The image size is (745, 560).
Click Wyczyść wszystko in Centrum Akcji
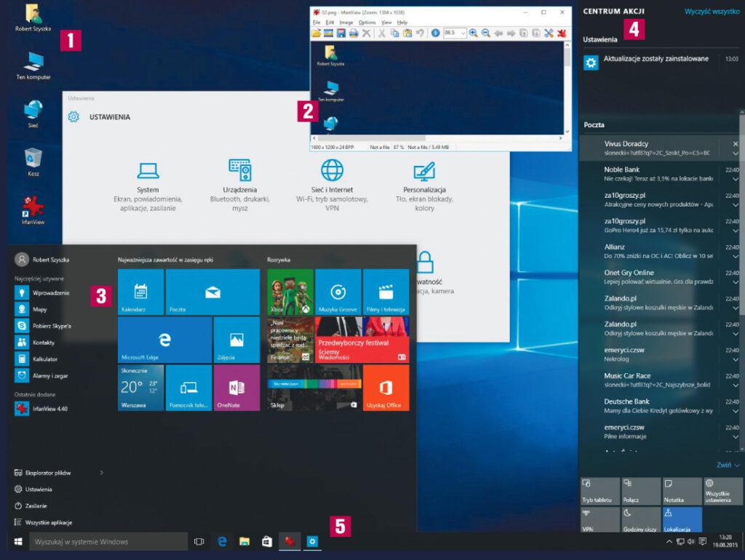pos(711,11)
